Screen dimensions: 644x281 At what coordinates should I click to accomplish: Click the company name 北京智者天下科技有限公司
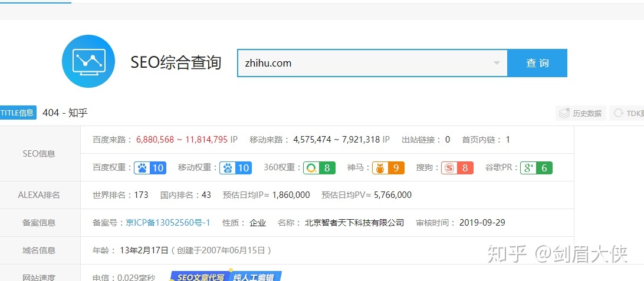(354, 223)
